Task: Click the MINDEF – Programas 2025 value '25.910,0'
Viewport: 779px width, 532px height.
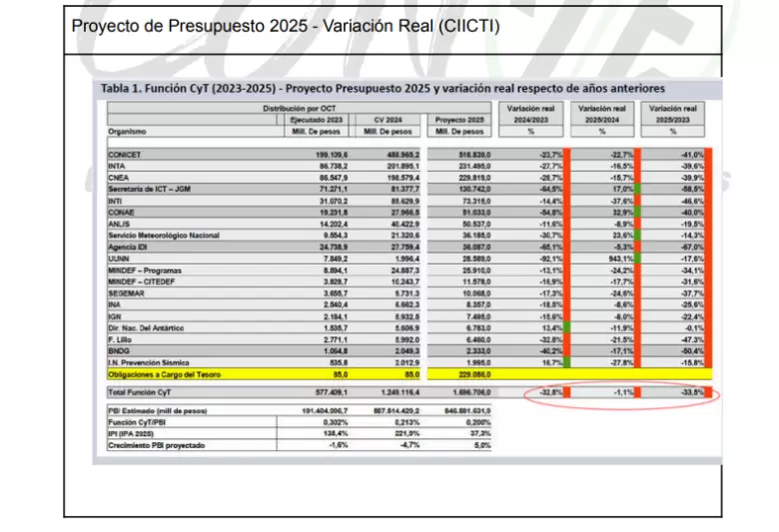Action: 476,270
